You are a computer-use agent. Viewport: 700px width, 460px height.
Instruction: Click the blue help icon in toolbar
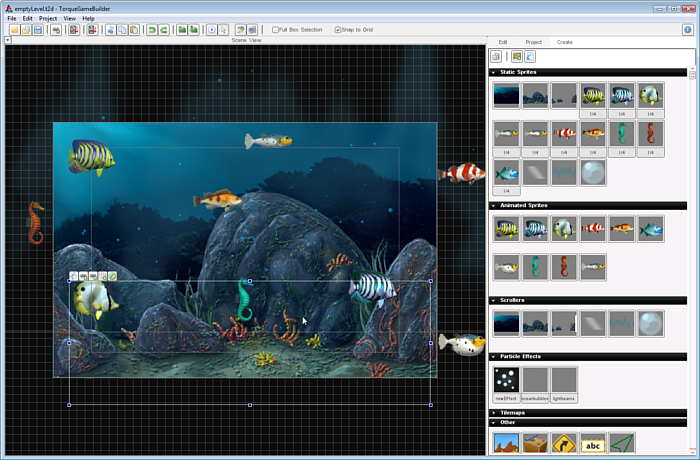point(688,30)
